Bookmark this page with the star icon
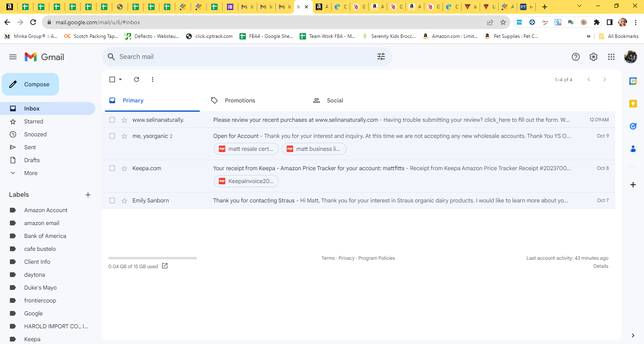This screenshot has height=344, width=644. coord(503,22)
